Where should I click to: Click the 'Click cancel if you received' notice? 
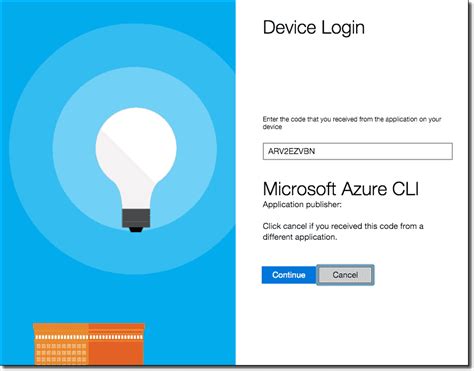[x=343, y=231]
